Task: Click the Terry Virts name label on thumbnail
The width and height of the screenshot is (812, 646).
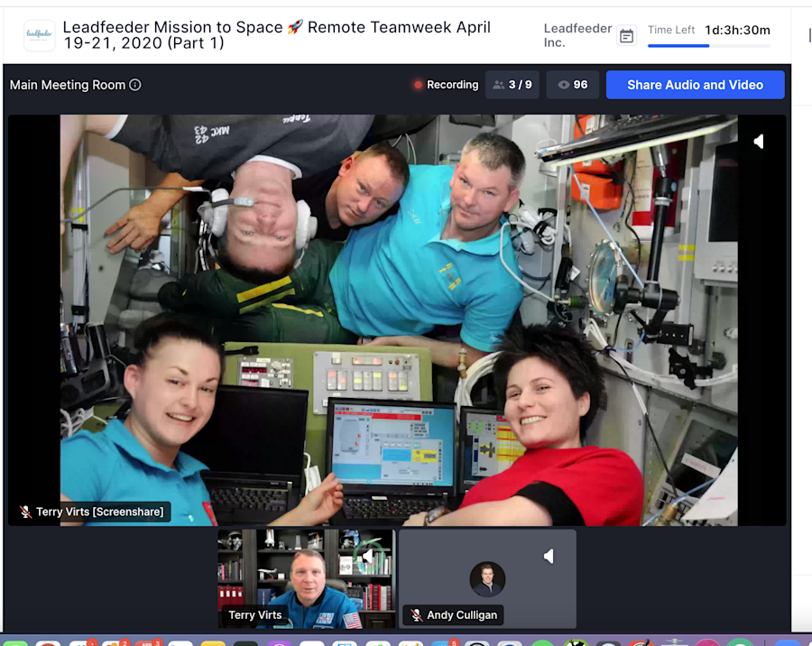Action: coord(254,615)
